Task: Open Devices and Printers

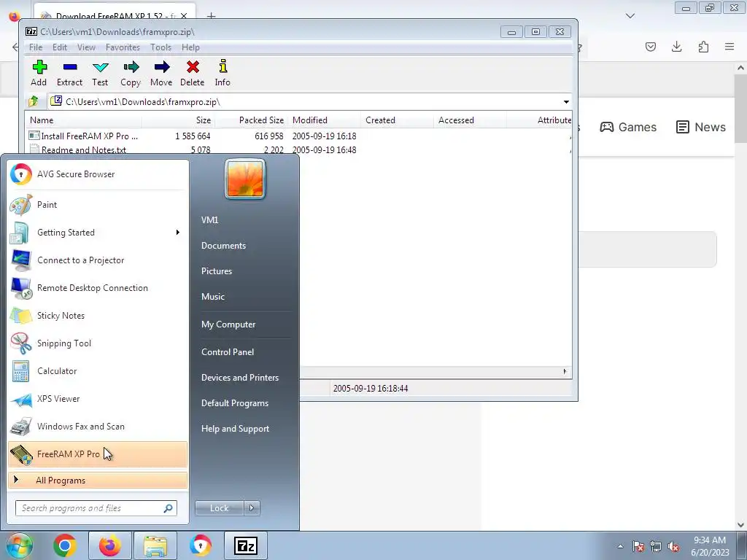Action: 240,378
